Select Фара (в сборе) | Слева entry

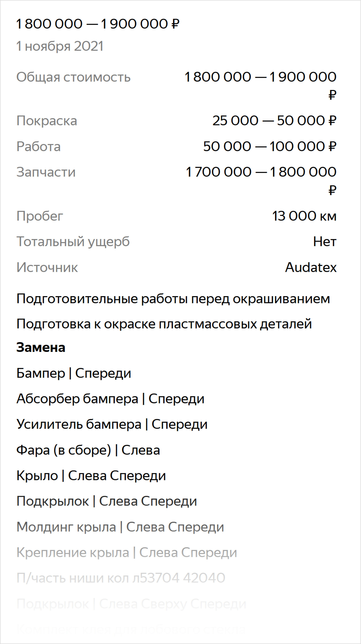(88, 450)
